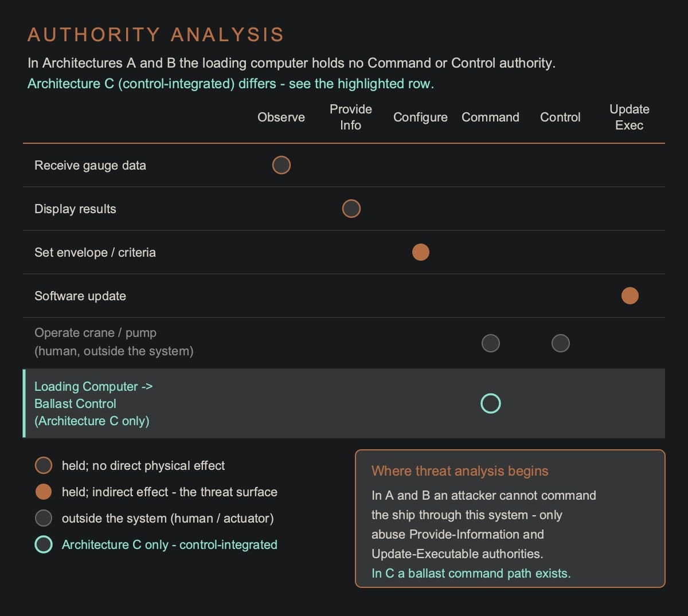Click the Provide Info column header
Screen dimensions: 688x616
(x=351, y=117)
